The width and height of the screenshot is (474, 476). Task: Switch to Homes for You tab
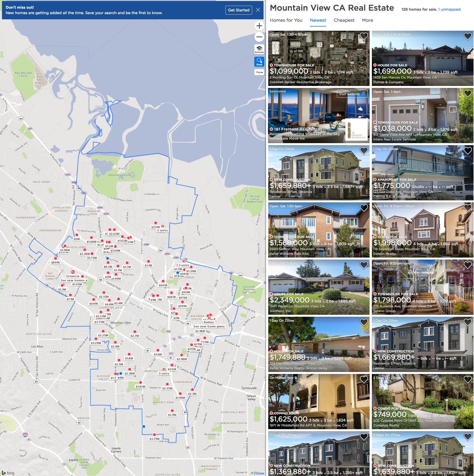[286, 20]
